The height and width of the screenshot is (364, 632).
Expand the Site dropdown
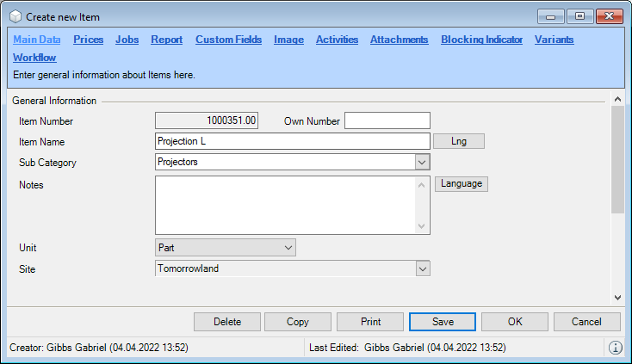click(421, 269)
